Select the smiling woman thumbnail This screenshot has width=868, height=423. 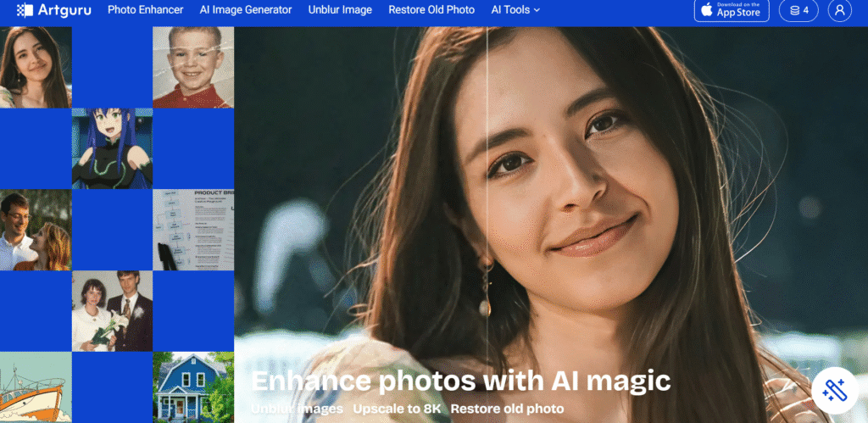pos(36,67)
